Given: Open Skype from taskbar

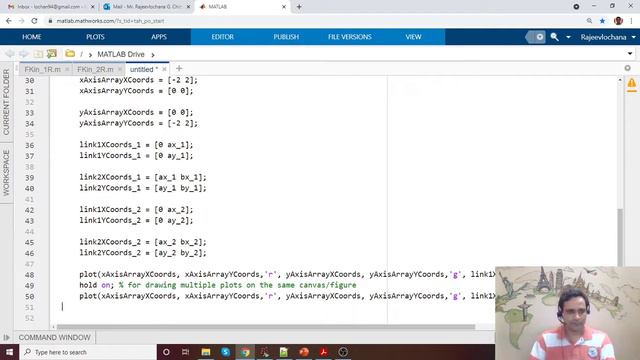Looking at the screenshot, I should tap(225, 352).
